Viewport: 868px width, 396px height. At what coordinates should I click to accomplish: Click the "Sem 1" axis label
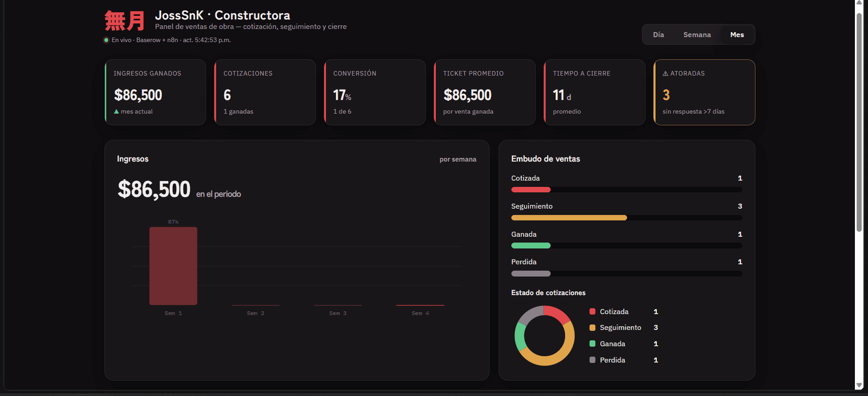(x=173, y=313)
